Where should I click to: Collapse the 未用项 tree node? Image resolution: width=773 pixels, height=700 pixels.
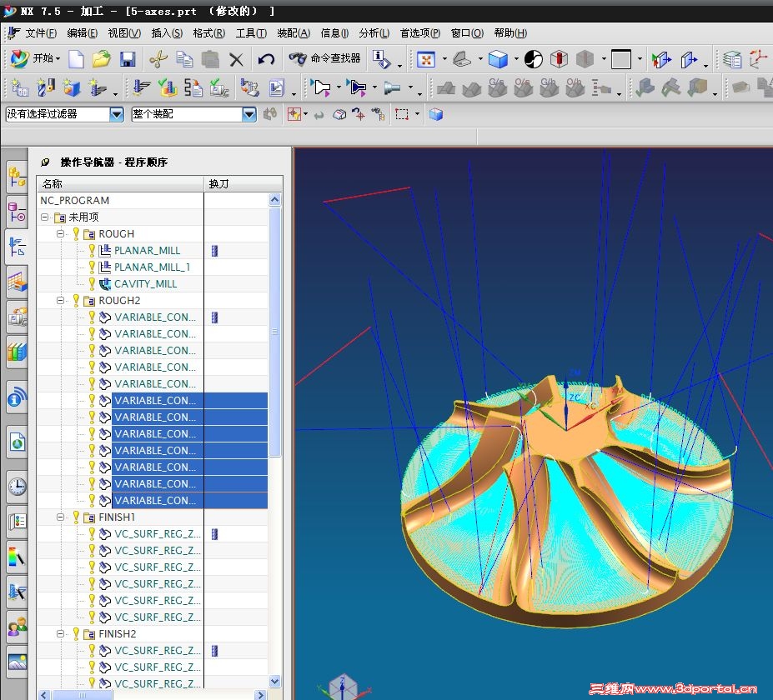[x=45, y=217]
